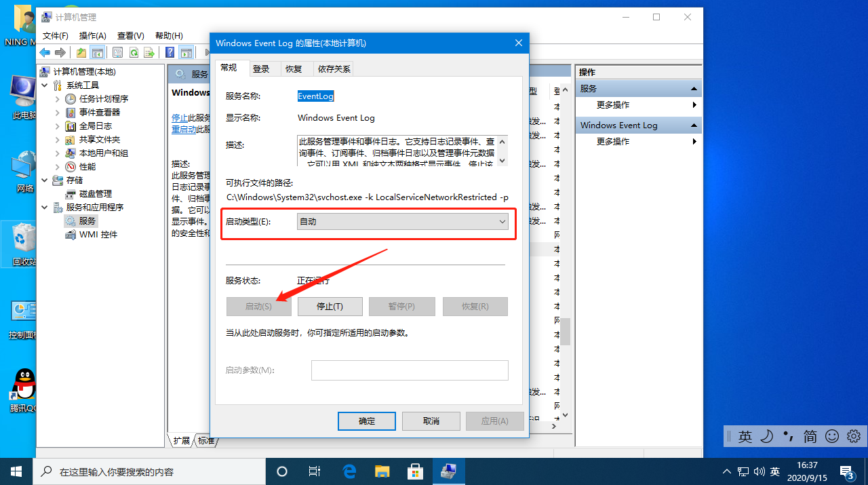Open the 启动类型 dropdown showing 自动
This screenshot has height=485, width=868.
click(x=403, y=222)
